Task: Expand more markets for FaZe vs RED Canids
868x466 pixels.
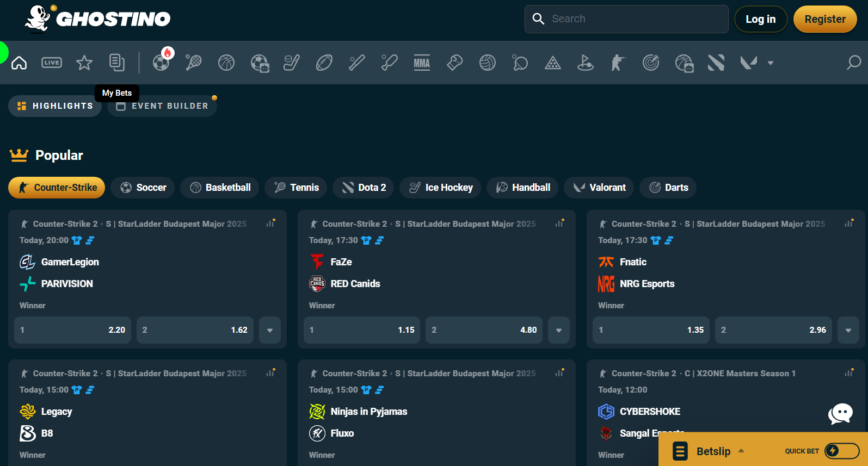Action: (x=559, y=330)
